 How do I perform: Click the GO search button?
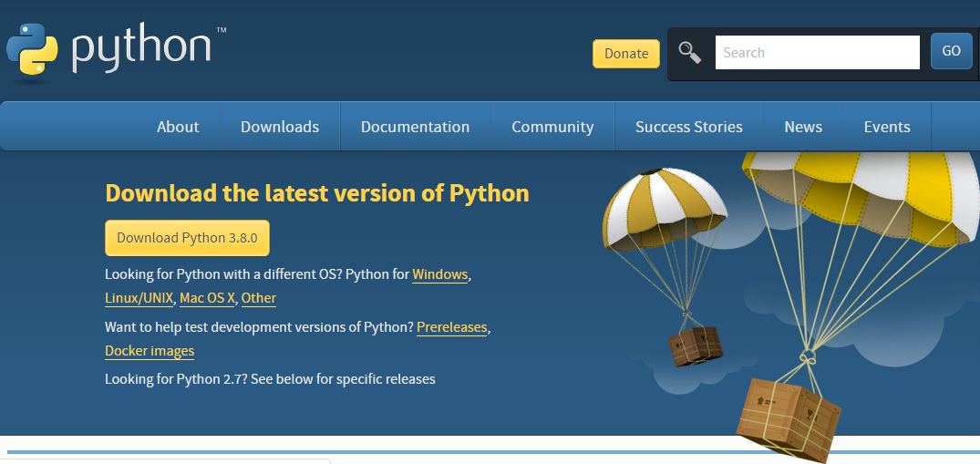951,51
